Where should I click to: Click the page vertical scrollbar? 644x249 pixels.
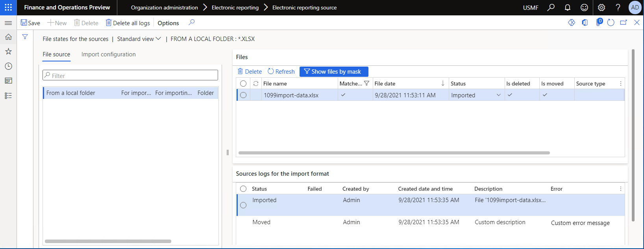point(633,135)
